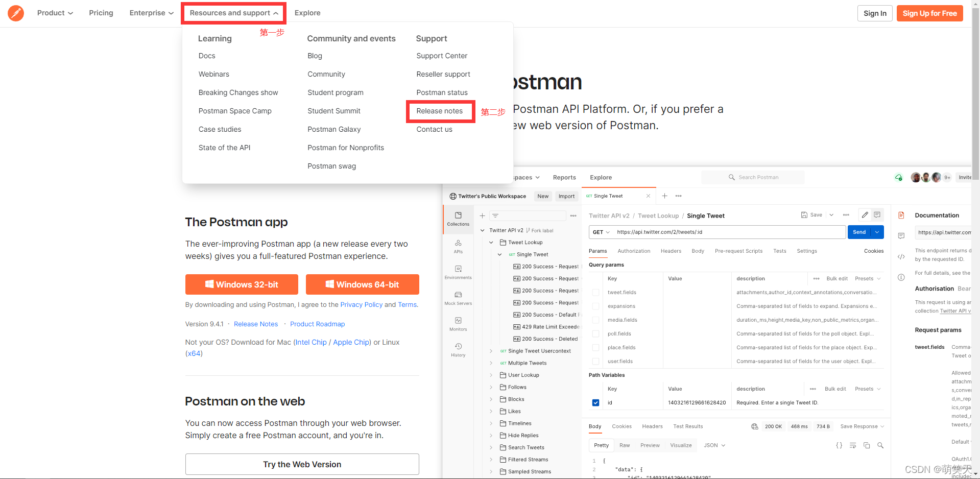Click Try the Web Version button

(302, 464)
